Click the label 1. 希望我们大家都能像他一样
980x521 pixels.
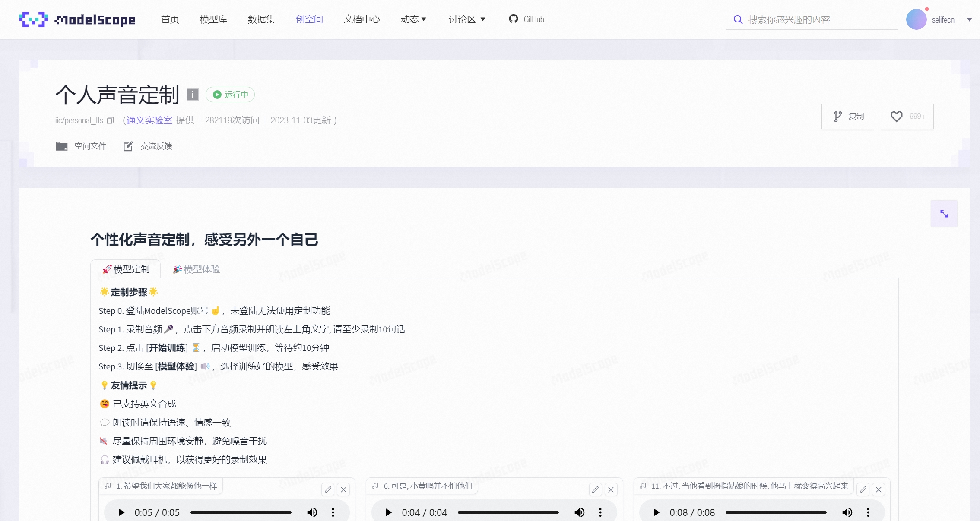click(167, 486)
